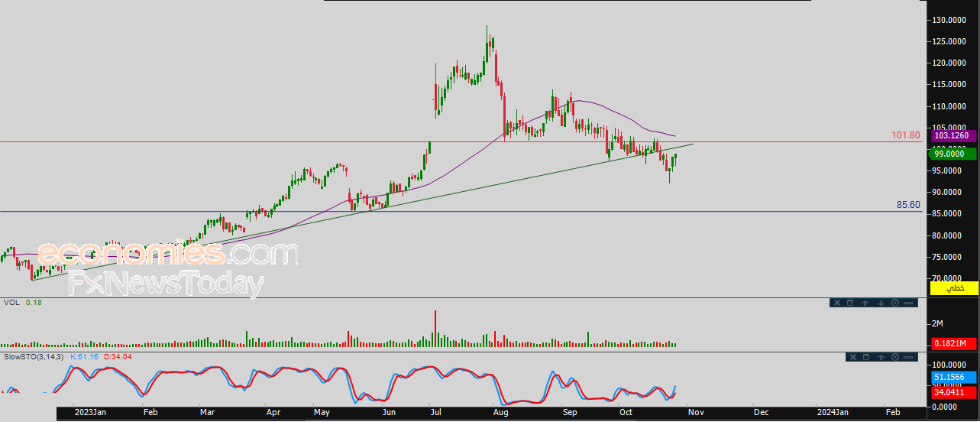Move the VOL panel up
The width and height of the screenshot is (980, 422).
(865, 303)
